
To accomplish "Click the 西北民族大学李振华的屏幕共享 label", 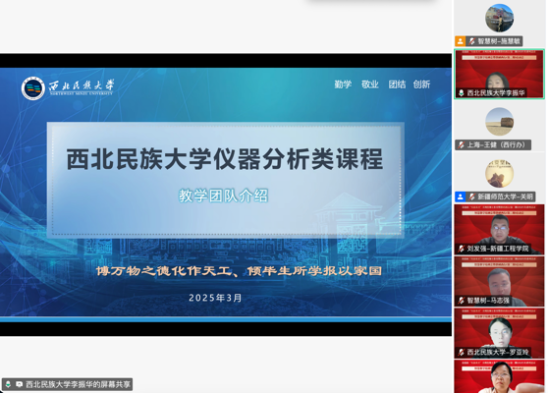I will point(78,384).
